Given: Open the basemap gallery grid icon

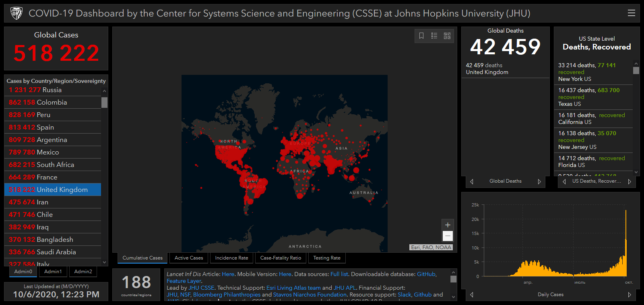Looking at the screenshot, I should click(x=447, y=36).
